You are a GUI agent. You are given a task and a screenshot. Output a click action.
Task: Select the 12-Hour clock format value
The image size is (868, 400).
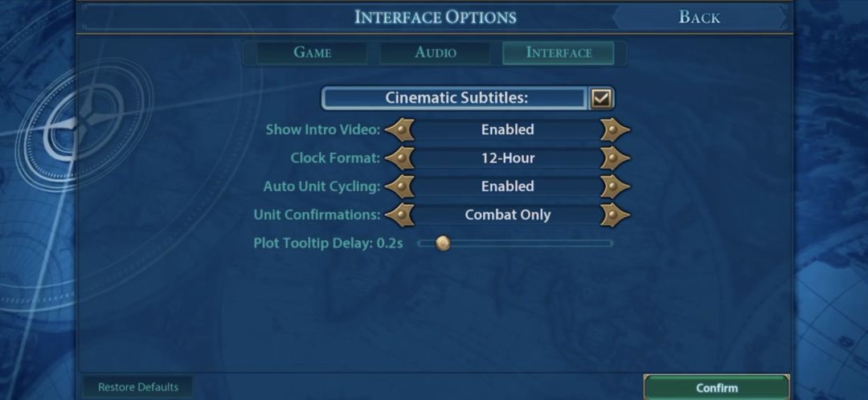(507, 158)
